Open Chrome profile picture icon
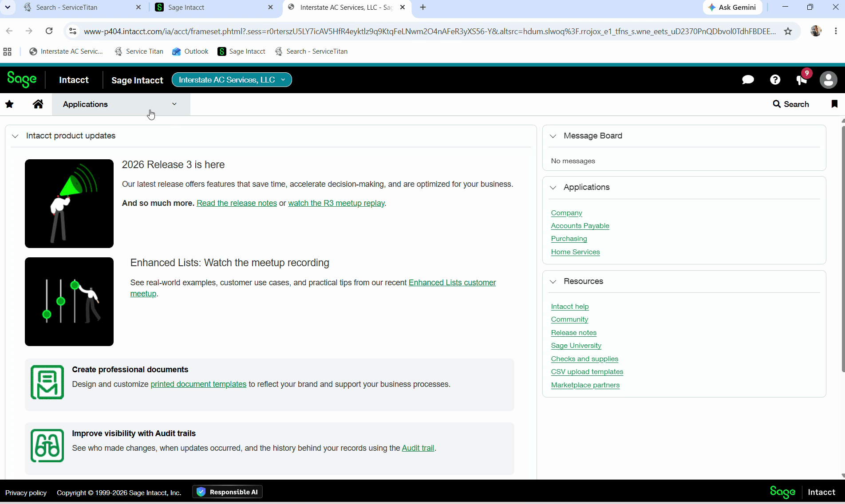Image resolution: width=845 pixels, height=504 pixels. coord(816,31)
